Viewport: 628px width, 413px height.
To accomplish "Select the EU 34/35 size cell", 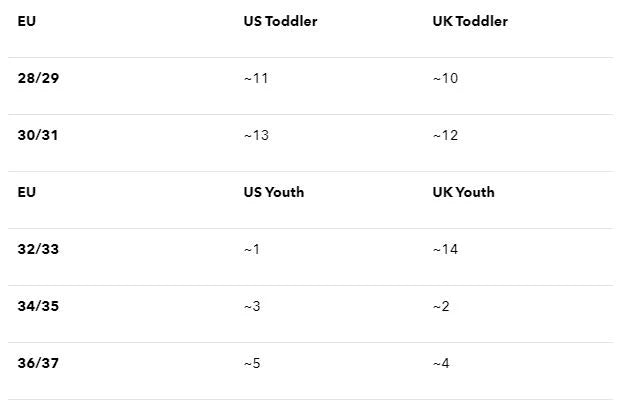I will click(x=38, y=306).
